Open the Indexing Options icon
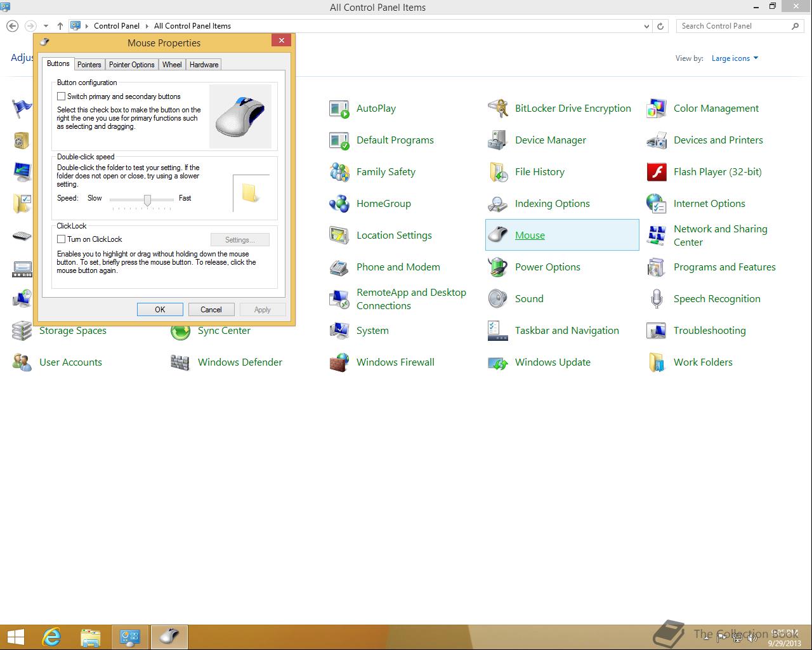The height and width of the screenshot is (650, 812). click(498, 204)
